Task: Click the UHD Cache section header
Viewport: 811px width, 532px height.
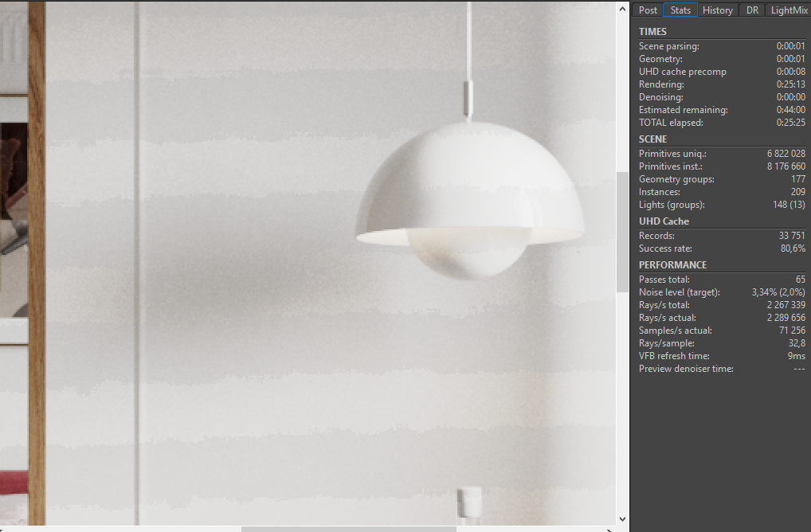Action: 664,221
